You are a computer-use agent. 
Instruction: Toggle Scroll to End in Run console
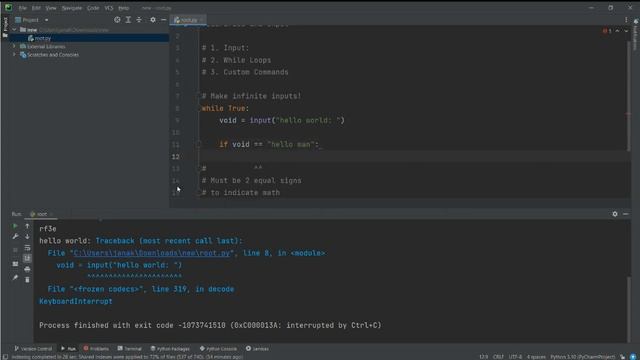27,258
